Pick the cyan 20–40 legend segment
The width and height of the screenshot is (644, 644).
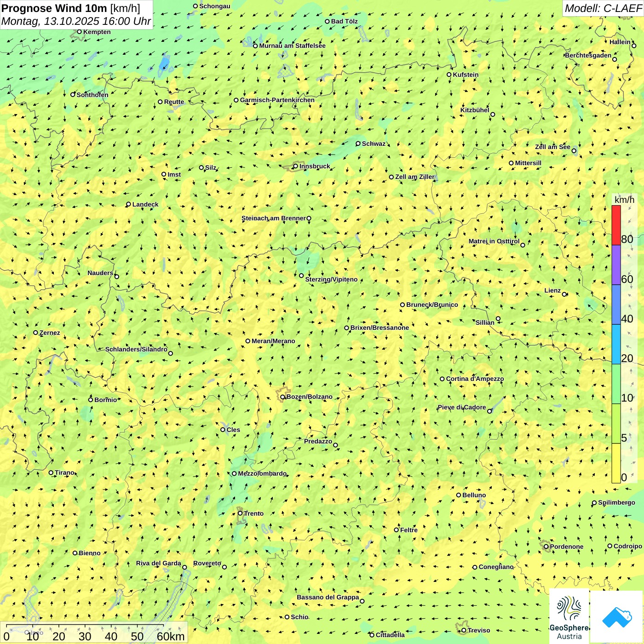pos(616,345)
